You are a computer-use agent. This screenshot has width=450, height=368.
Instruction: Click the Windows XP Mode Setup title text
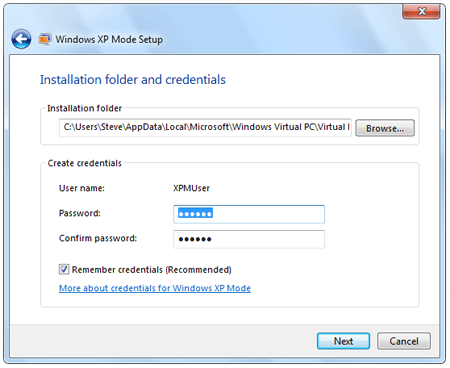(109, 39)
